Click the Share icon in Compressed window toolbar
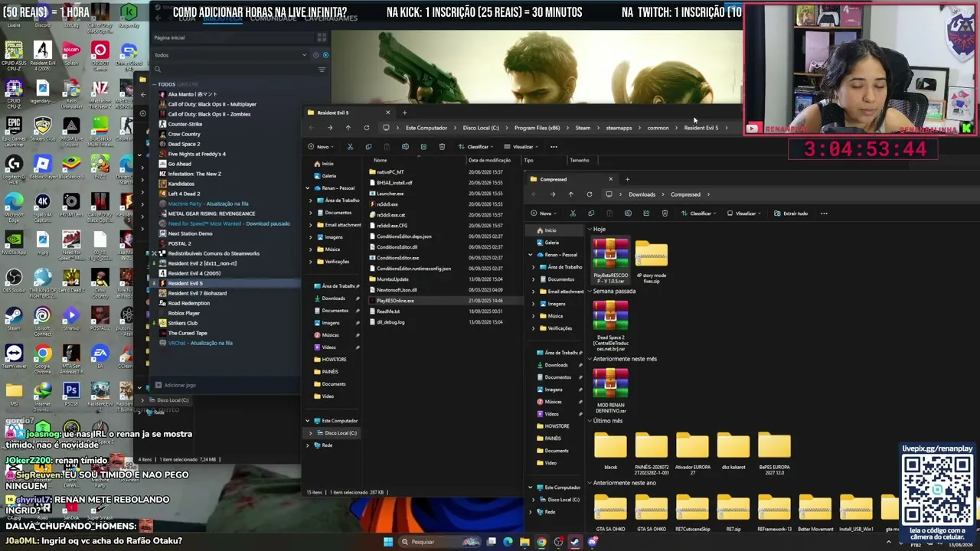 click(x=646, y=214)
